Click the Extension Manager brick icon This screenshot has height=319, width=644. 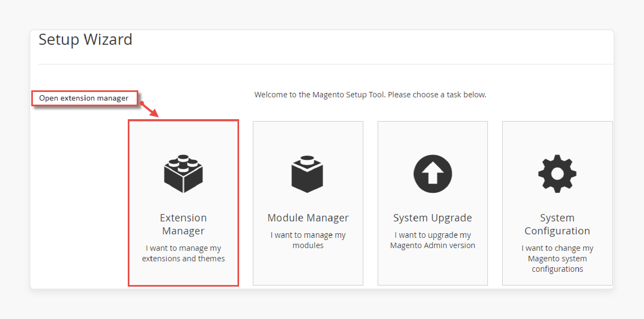(183, 174)
